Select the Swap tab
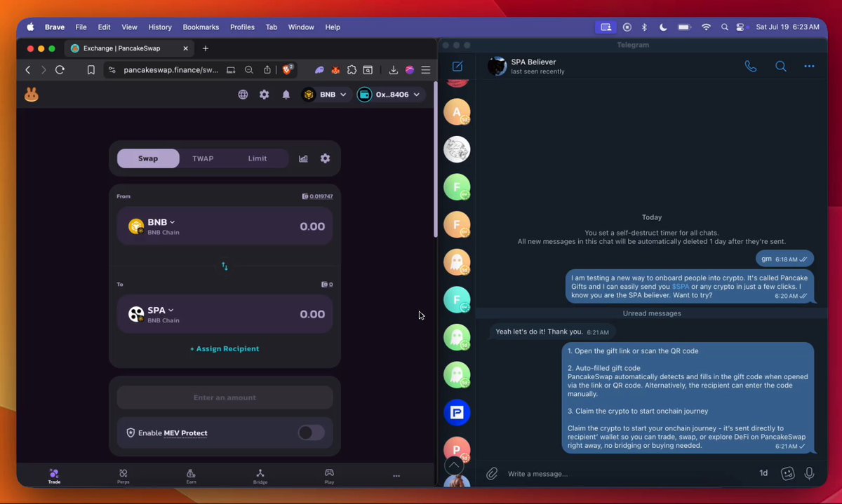Screen dimensions: 842x504 [148, 158]
